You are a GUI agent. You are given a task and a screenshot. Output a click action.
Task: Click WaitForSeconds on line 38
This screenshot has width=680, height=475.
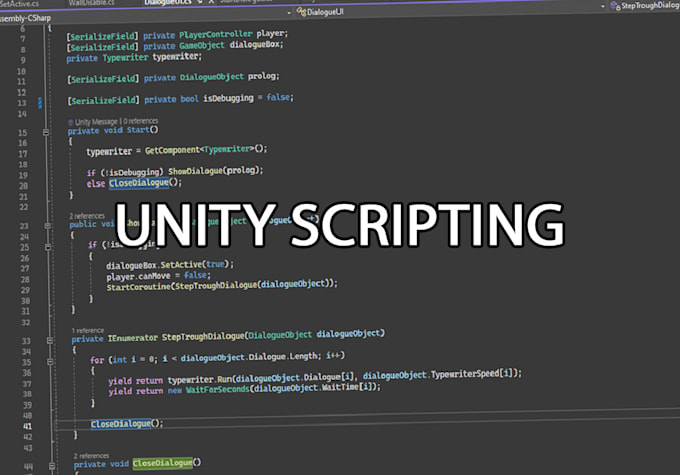[218, 390]
